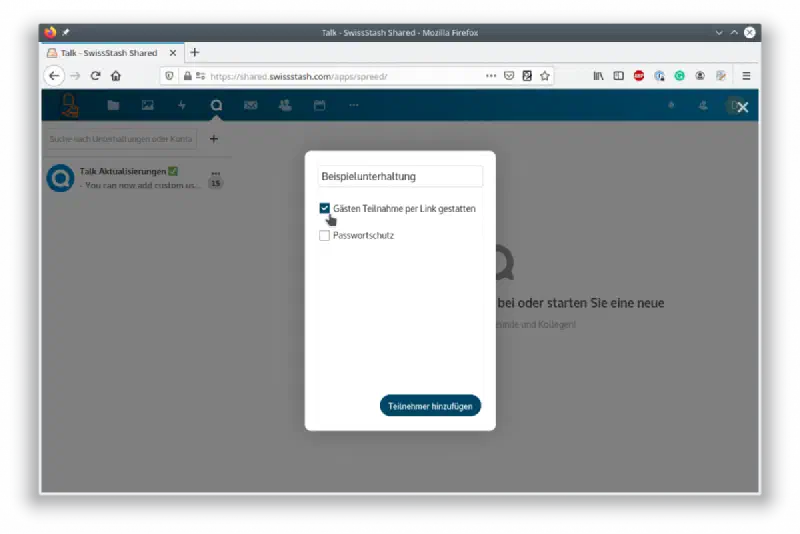Click the Teilnehmer hinzufügen button
The height and width of the screenshot is (534, 800).
pos(430,406)
